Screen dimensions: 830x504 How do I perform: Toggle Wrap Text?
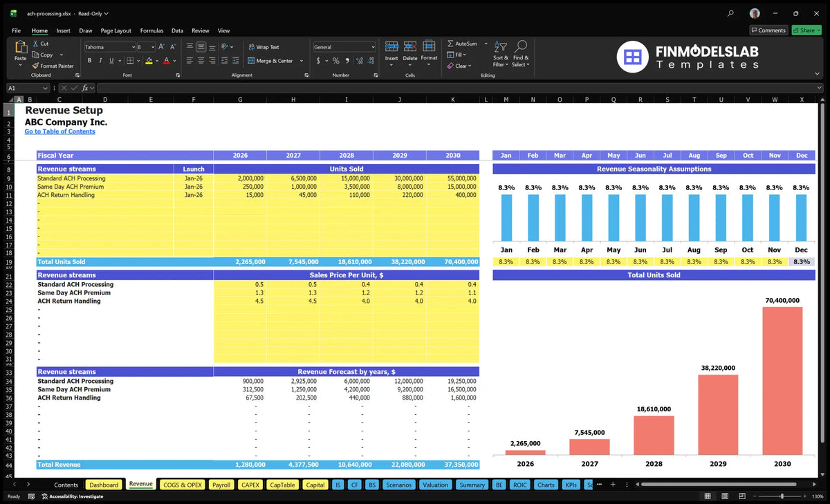pos(264,47)
